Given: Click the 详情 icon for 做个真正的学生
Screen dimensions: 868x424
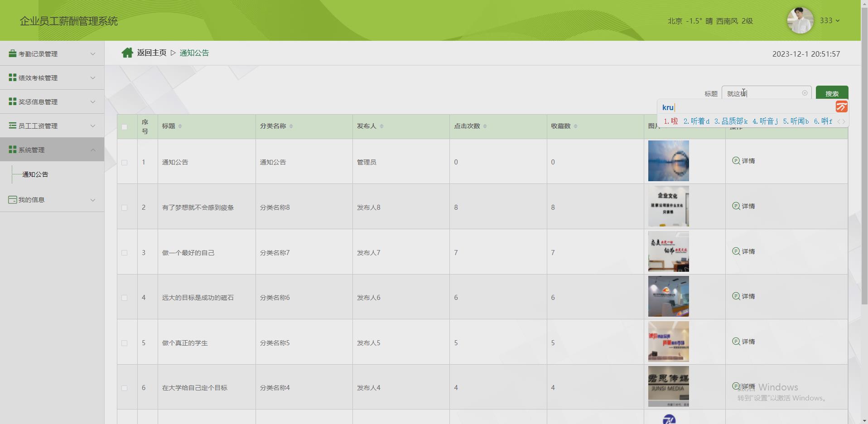Looking at the screenshot, I should [736, 341].
